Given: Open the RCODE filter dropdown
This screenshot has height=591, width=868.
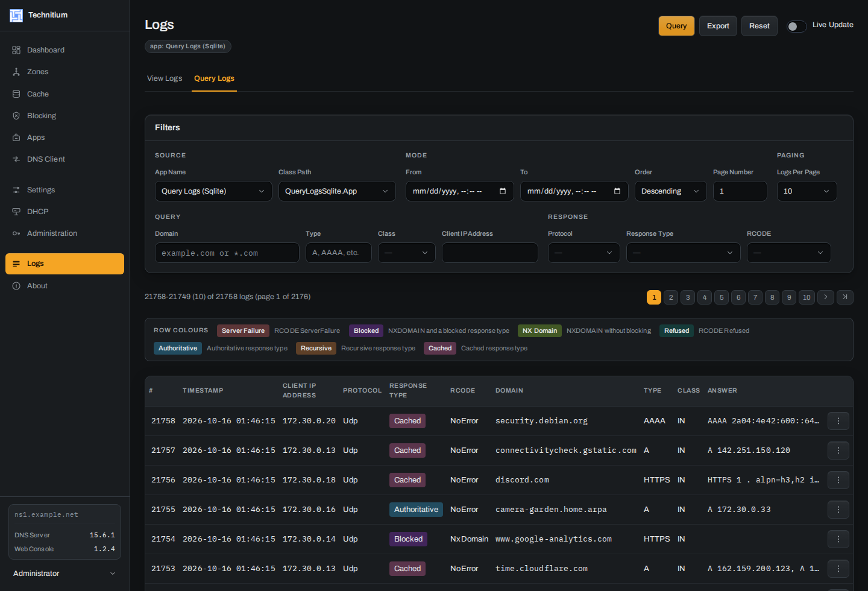Looking at the screenshot, I should click(x=788, y=253).
